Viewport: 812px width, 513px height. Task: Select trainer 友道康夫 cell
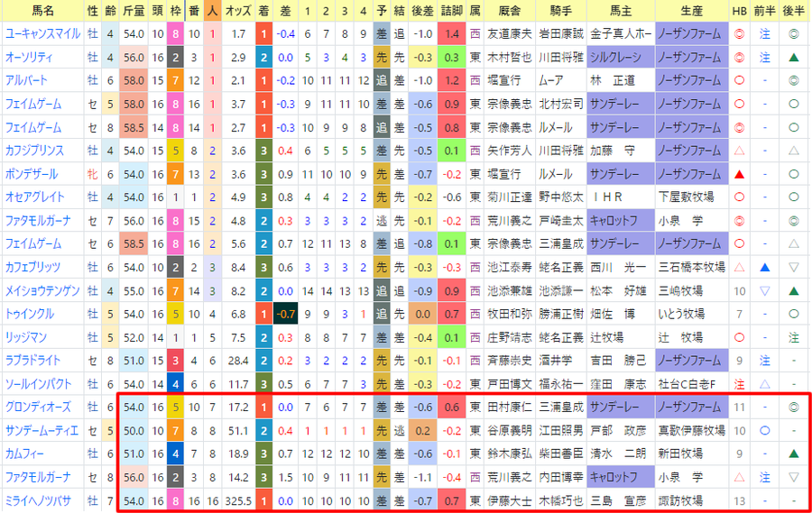pyautogui.click(x=510, y=34)
